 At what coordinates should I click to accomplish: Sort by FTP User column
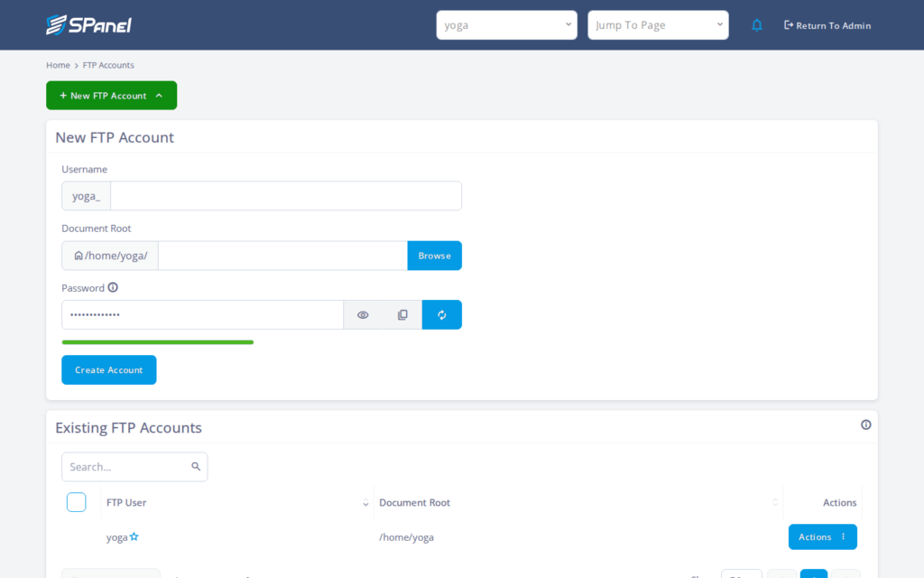pyautogui.click(x=237, y=502)
